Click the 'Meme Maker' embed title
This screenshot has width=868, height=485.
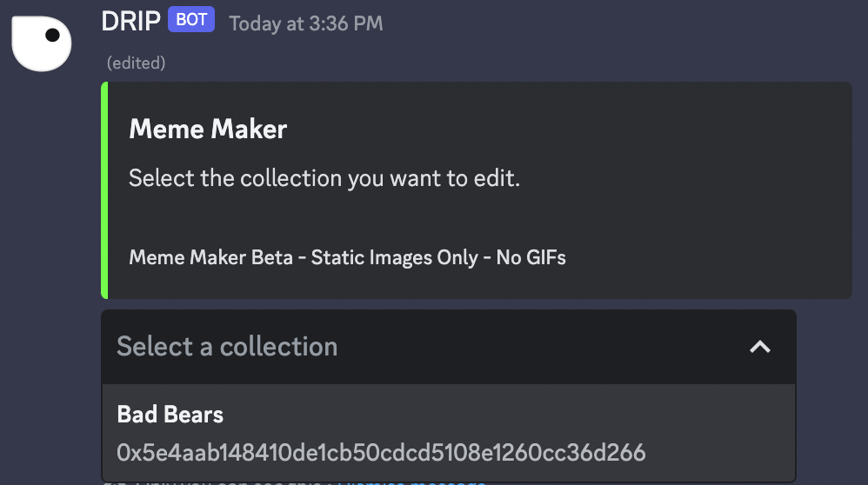click(x=208, y=130)
